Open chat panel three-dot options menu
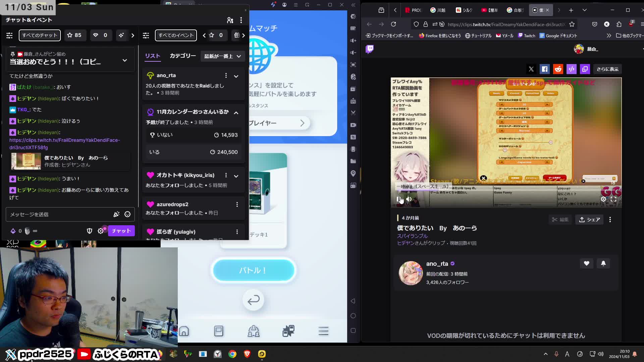 point(241,20)
